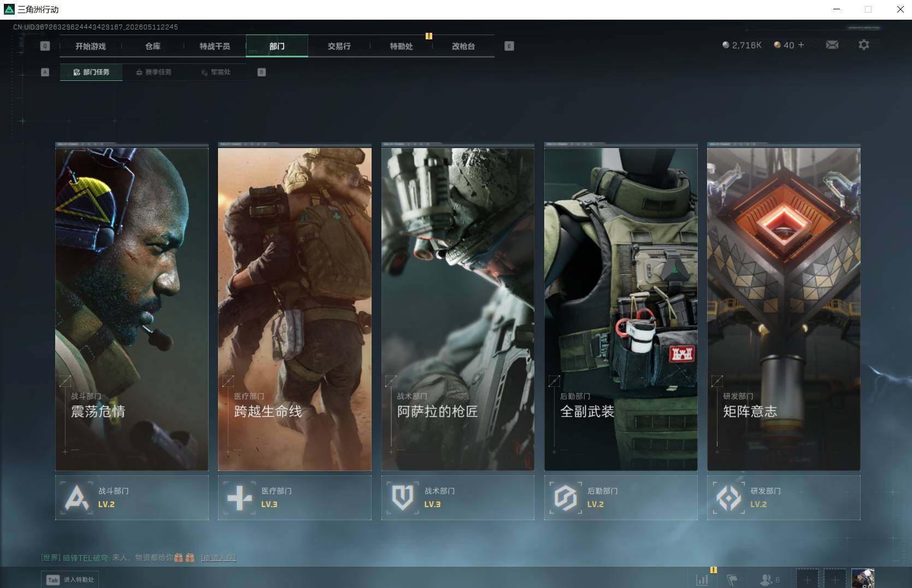
Task: Open the friends list icon
Action: (769, 580)
